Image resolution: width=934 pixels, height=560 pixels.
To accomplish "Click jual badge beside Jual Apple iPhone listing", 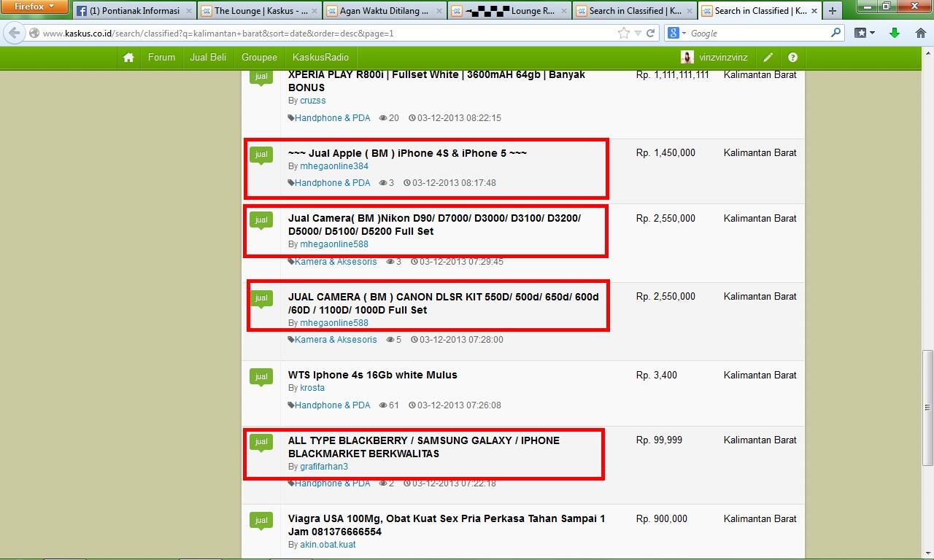I will (261, 156).
